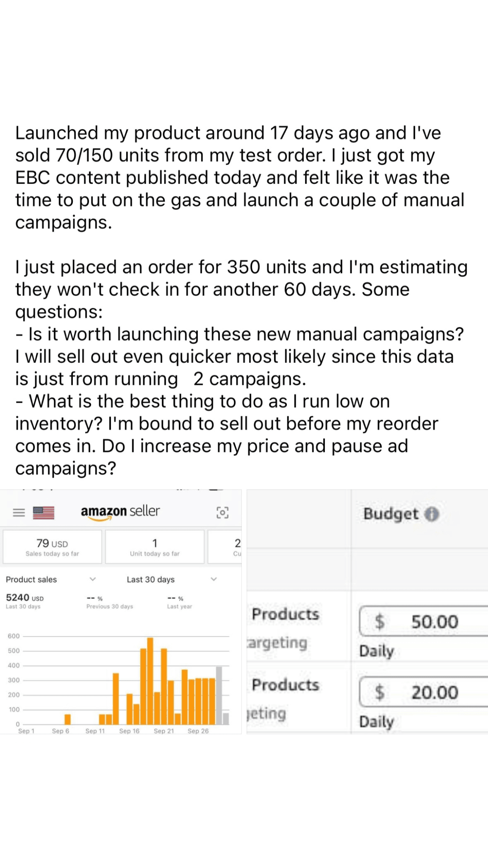Expand the Product sales dropdown chevron
This screenshot has width=488, height=868.
[x=93, y=579]
